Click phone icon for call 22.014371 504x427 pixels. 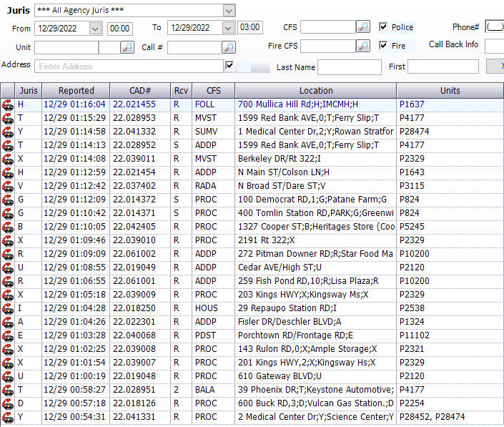tap(8, 213)
